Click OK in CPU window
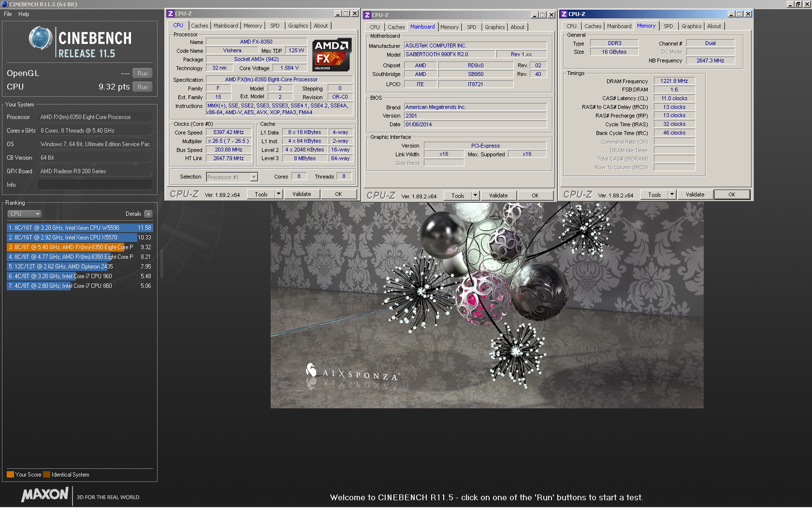 [x=338, y=194]
